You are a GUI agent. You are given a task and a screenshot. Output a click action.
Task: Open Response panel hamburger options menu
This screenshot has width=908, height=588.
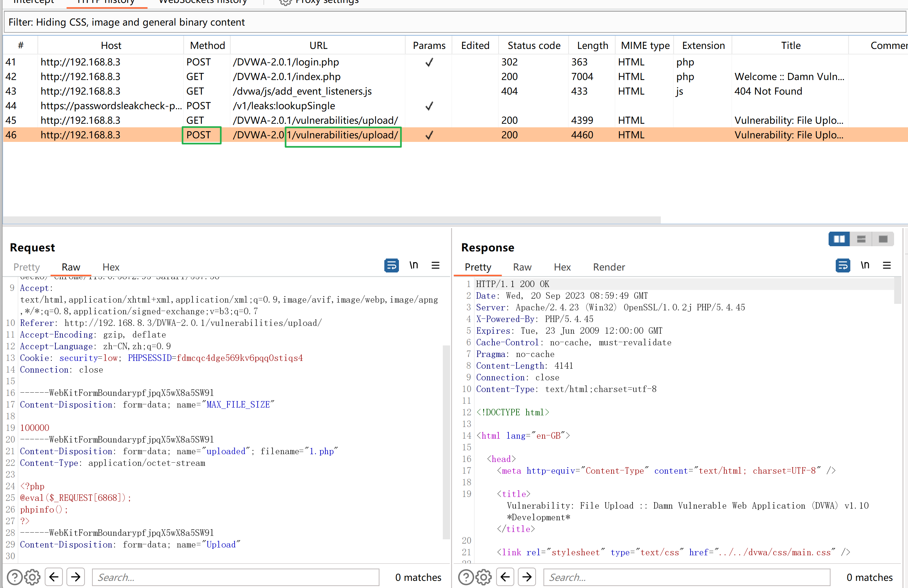pyautogui.click(x=887, y=265)
